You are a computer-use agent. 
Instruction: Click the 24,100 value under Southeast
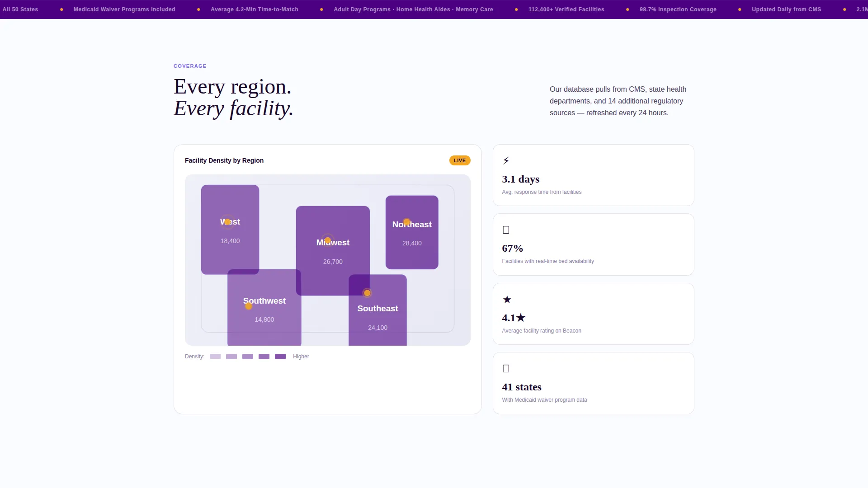[377, 328]
